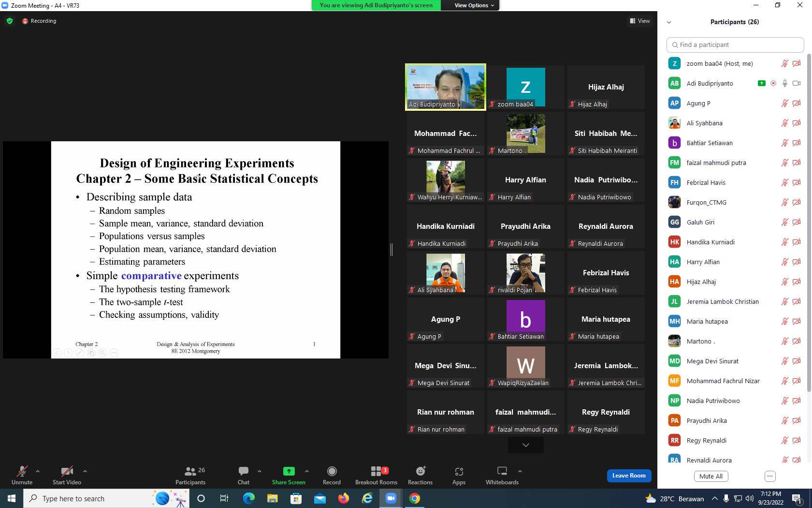
Task: Click 'You are viewing Adi Budipriyanto's screen' banner
Action: click(x=376, y=5)
